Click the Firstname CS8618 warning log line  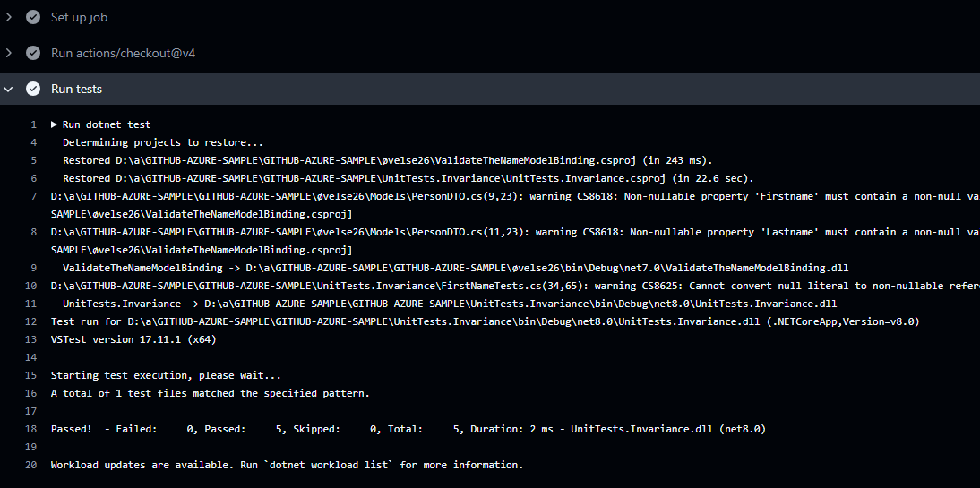[515, 205]
